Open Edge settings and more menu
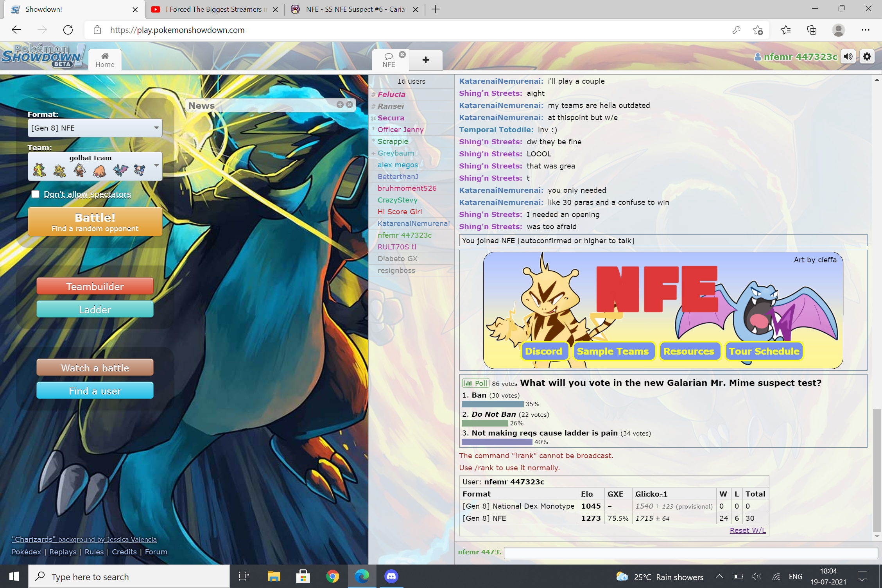The image size is (882, 588). coord(865,30)
